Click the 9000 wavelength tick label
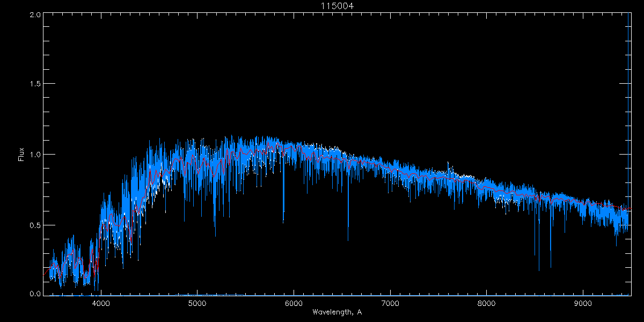Screen dimensions: 644x322 tap(583, 303)
